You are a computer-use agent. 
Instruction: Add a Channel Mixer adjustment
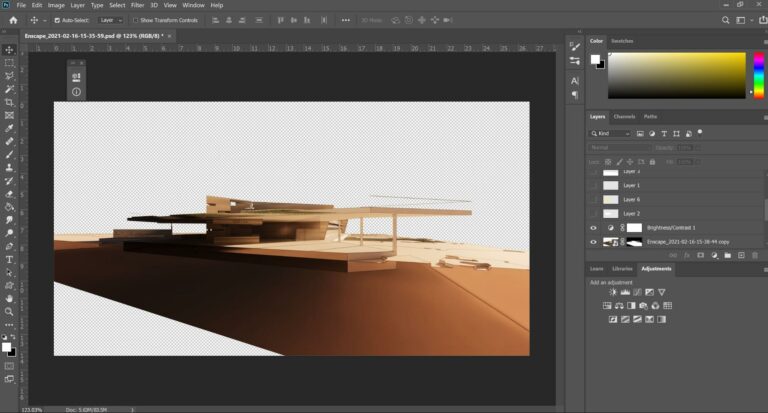click(655, 306)
